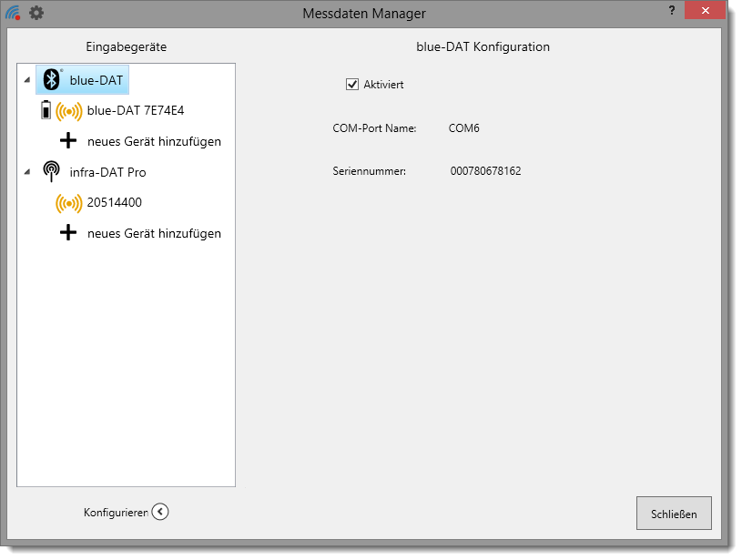Select device 20514400 in the tree
This screenshot has height=560, width=742.
click(114, 203)
